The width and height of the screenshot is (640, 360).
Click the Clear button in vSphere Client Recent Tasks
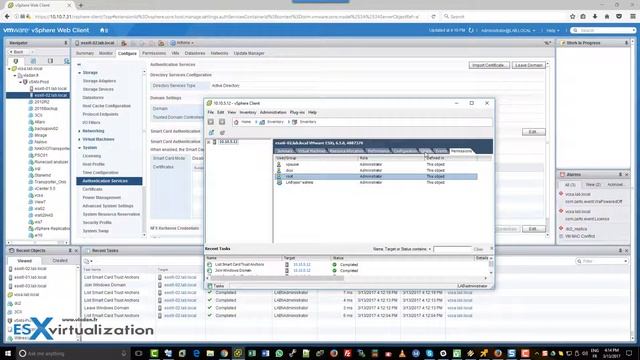point(478,249)
